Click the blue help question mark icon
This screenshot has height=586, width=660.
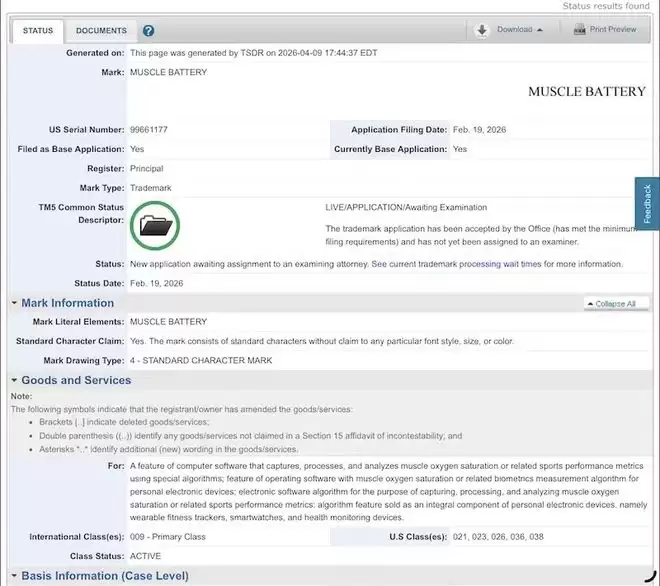[x=148, y=31]
